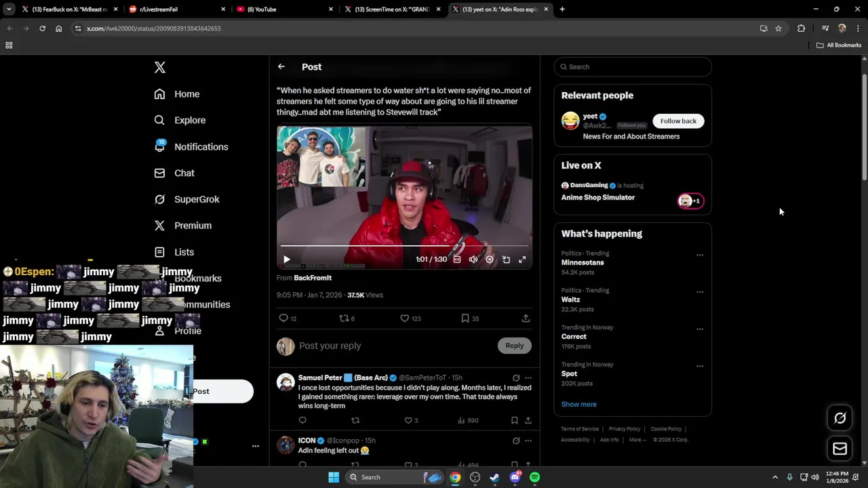868x488 pixels.
Task: Click the Reply button
Action: tap(515, 346)
